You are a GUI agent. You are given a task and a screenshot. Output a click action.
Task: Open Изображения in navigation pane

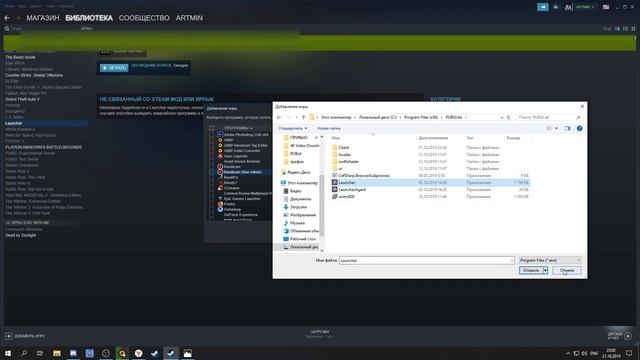(300, 215)
